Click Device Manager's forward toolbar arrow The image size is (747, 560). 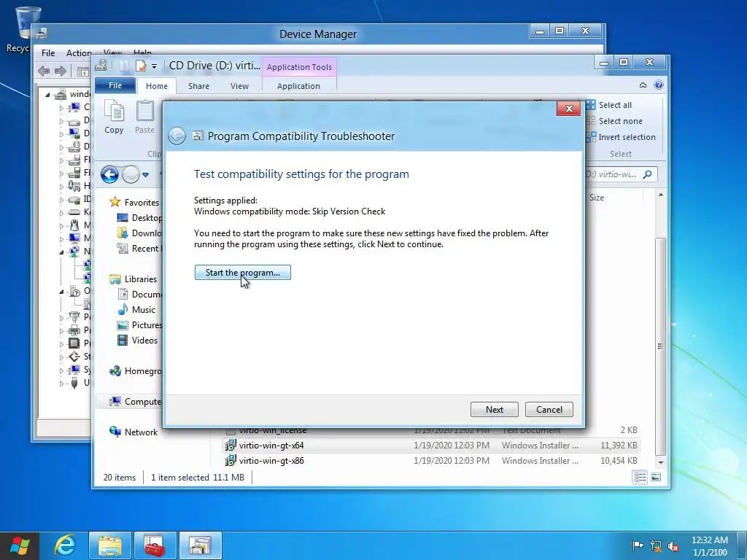[60, 71]
